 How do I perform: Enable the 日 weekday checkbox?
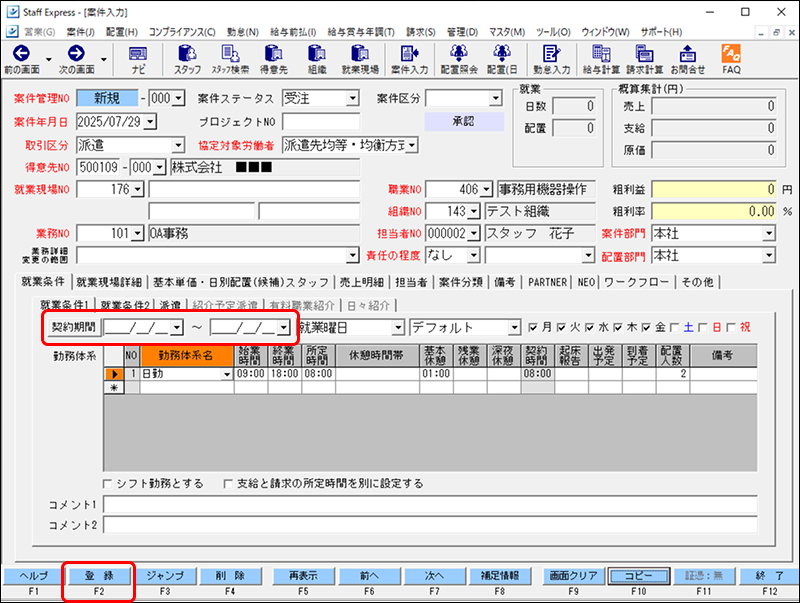(703, 328)
